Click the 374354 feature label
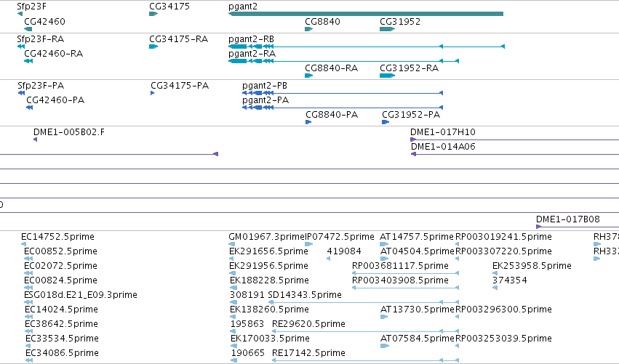This screenshot has width=619, height=364. pos(510,280)
